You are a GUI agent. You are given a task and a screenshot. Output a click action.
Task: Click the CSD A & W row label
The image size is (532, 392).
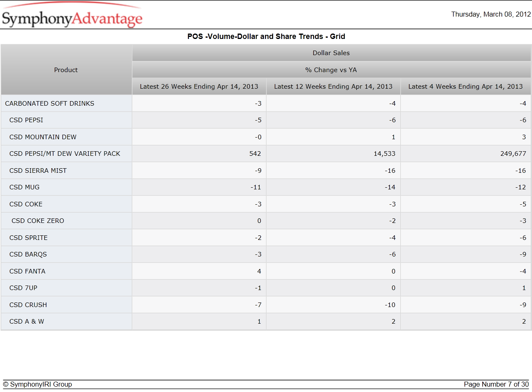[27, 322]
